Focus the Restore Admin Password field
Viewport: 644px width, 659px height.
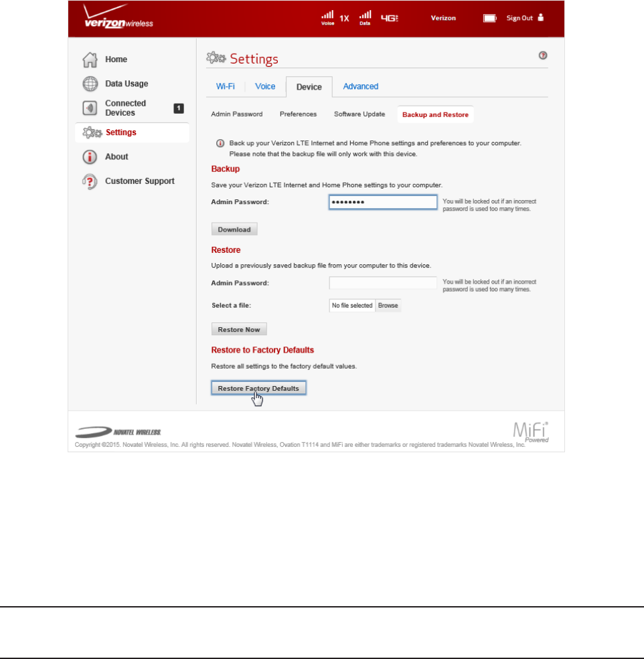(383, 283)
